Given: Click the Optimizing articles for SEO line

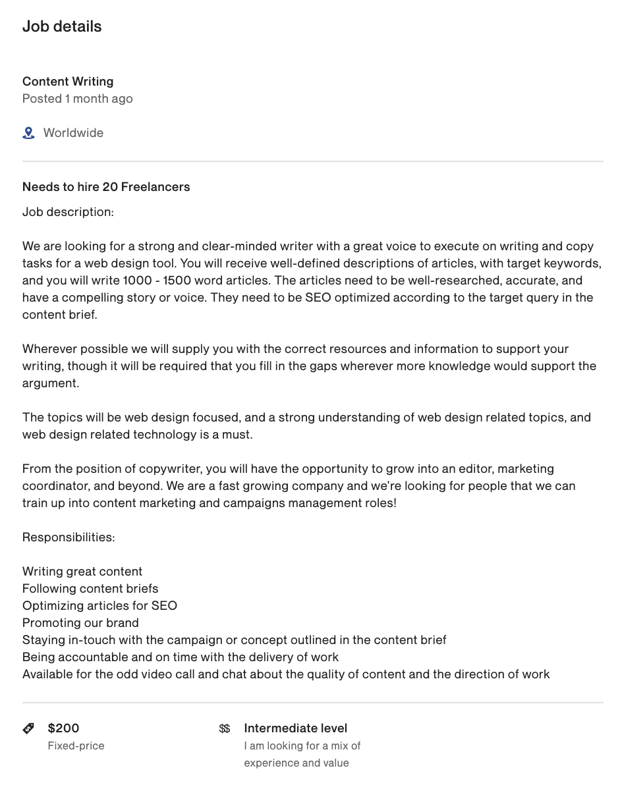Looking at the screenshot, I should [x=100, y=605].
